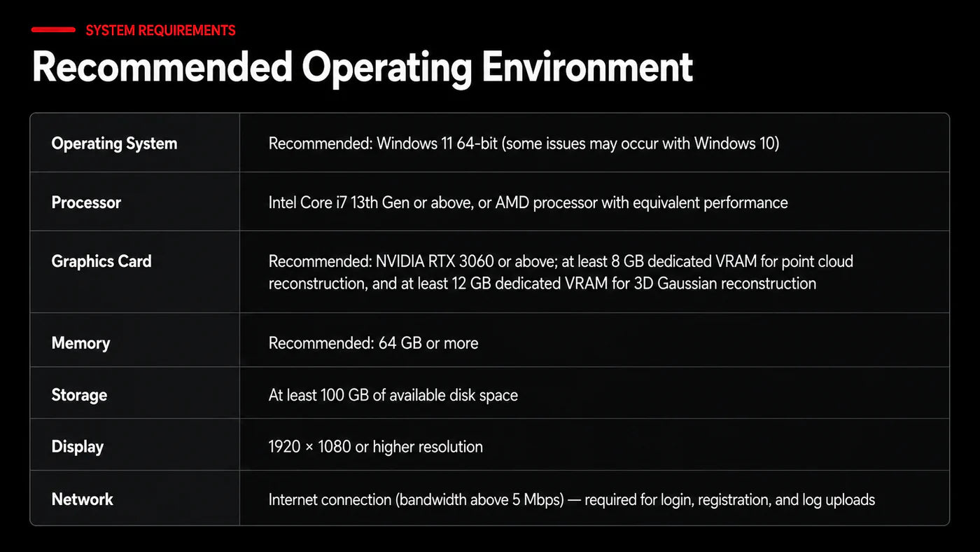Viewport: 980px width, 552px height.
Task: Click the SYSTEM REQUIREMENTS red heading label
Action: (160, 31)
